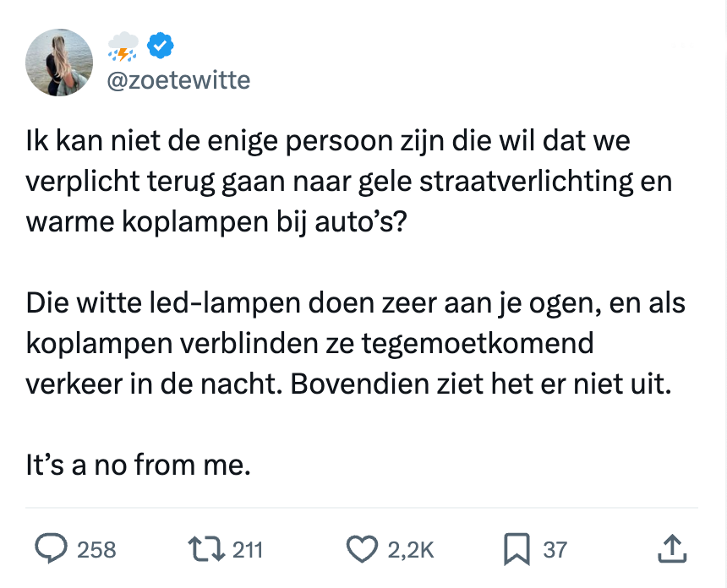Click the 2,2K likes count

pos(411,551)
